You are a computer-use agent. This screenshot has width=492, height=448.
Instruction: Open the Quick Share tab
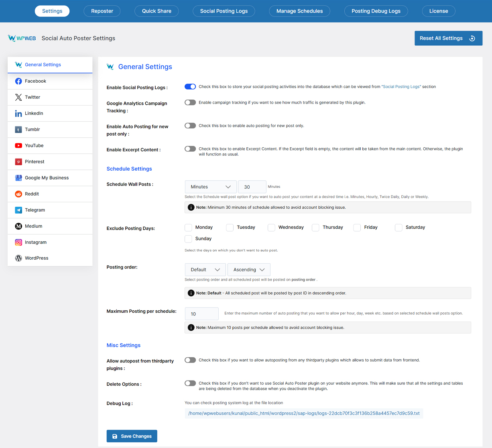[157, 11]
